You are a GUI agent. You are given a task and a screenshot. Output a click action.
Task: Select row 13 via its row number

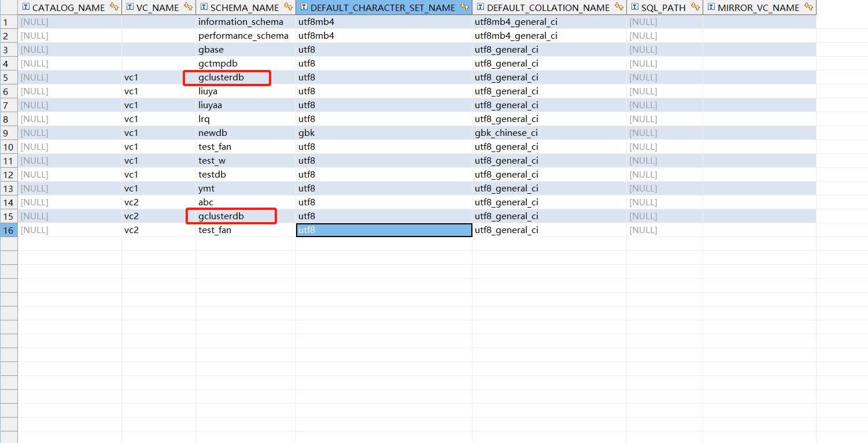pyautogui.click(x=9, y=189)
